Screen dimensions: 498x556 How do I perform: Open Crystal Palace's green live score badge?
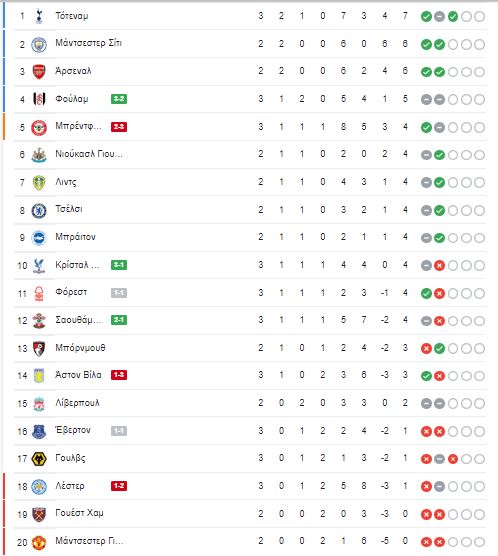click(x=119, y=265)
